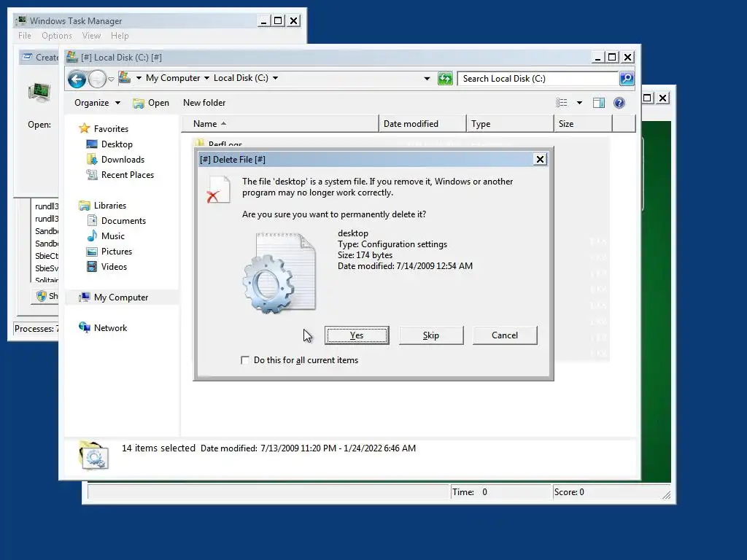Open Options menu in Task Manager

coord(57,36)
